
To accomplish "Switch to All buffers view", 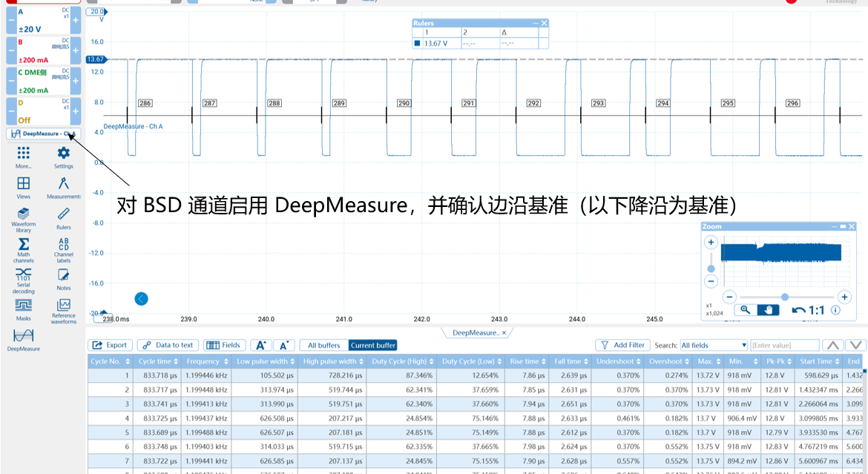I will tap(324, 345).
